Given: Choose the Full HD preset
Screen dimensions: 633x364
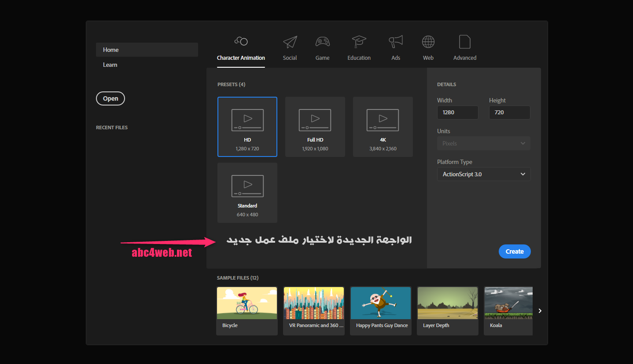Looking at the screenshot, I should coord(315,127).
